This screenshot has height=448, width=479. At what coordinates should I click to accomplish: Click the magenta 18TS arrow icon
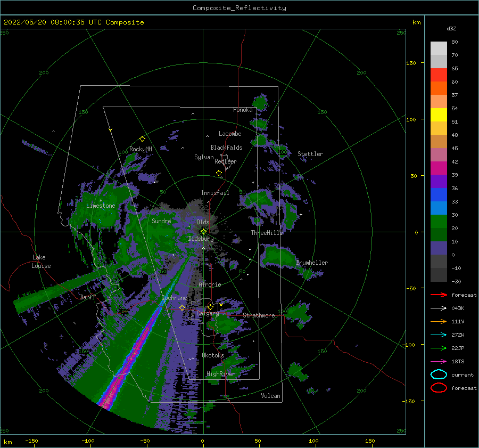click(439, 362)
